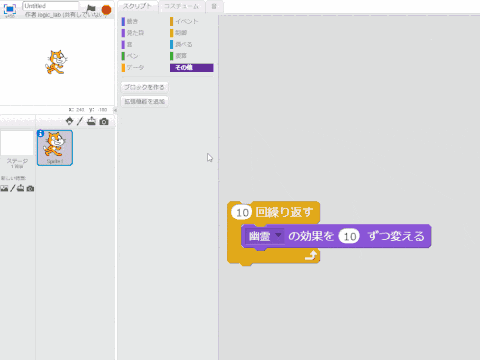
Task: Stop the project with red stop sign
Action: pyautogui.click(x=106, y=10)
